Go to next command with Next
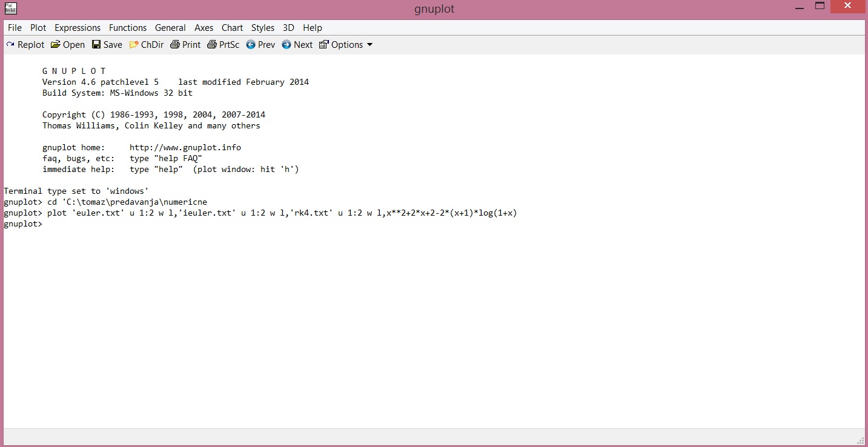The width and height of the screenshot is (868, 447). coord(297,45)
